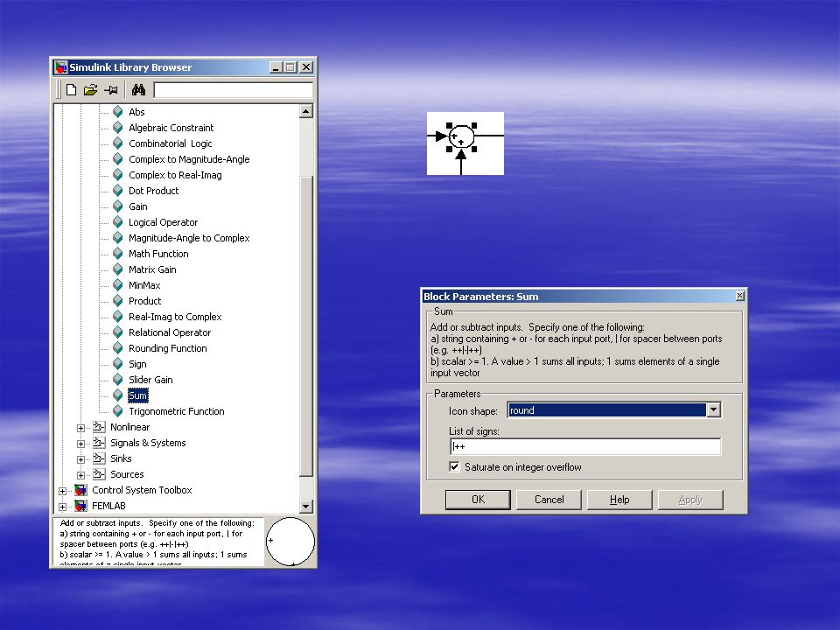This screenshot has width=840, height=630.
Task: Minimize the Simulink Library Browser window
Action: tap(276, 67)
